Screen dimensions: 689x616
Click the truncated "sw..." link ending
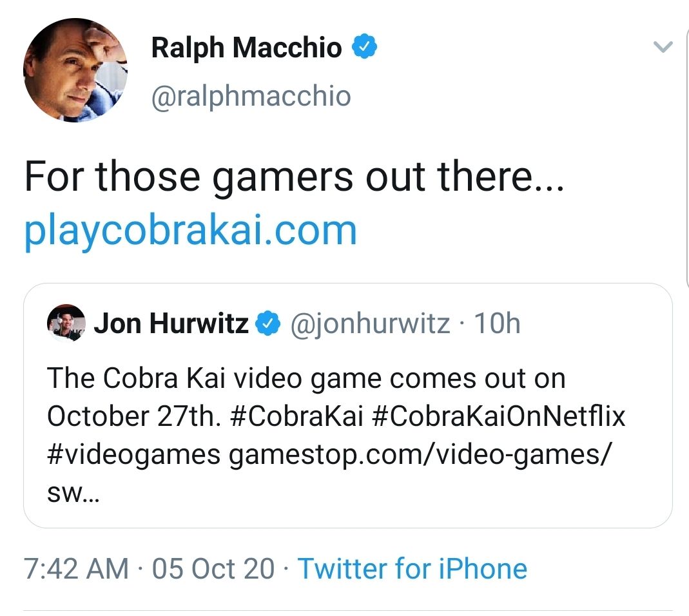tap(72, 494)
